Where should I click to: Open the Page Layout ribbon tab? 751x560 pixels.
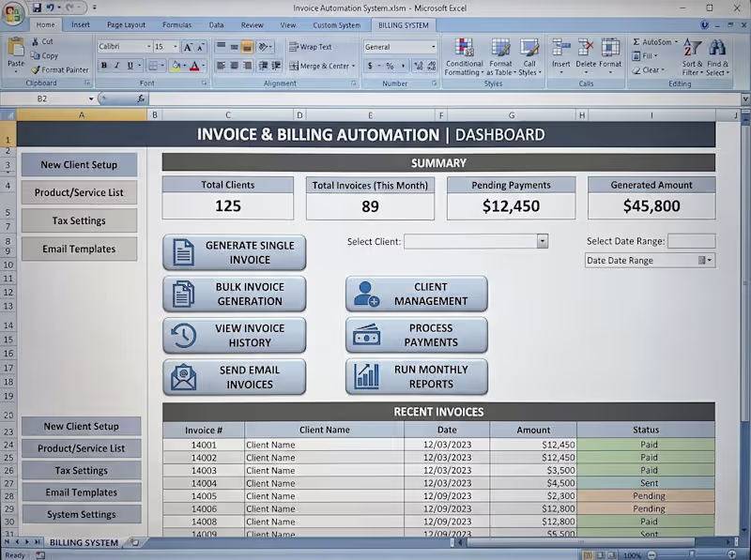click(126, 25)
